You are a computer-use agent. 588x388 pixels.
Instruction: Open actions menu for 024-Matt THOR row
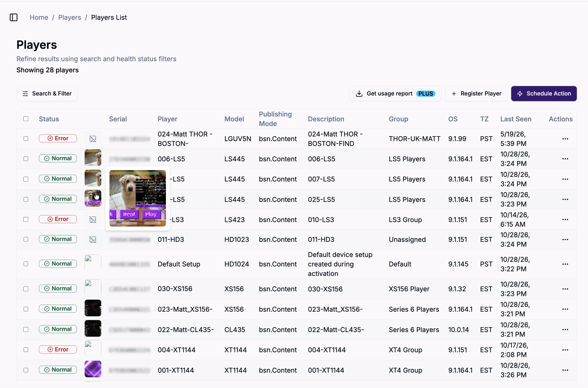[x=565, y=139]
